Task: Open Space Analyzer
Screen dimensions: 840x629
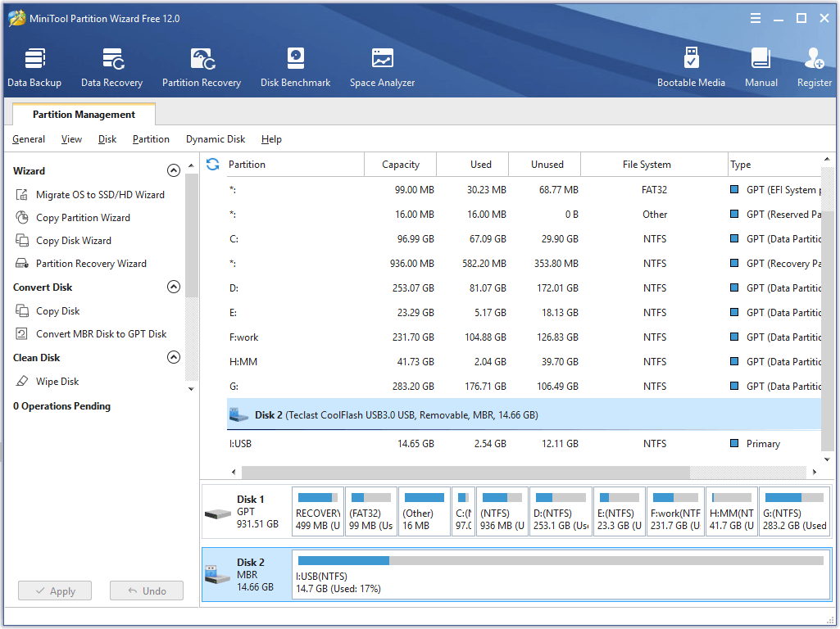Action: click(x=382, y=67)
